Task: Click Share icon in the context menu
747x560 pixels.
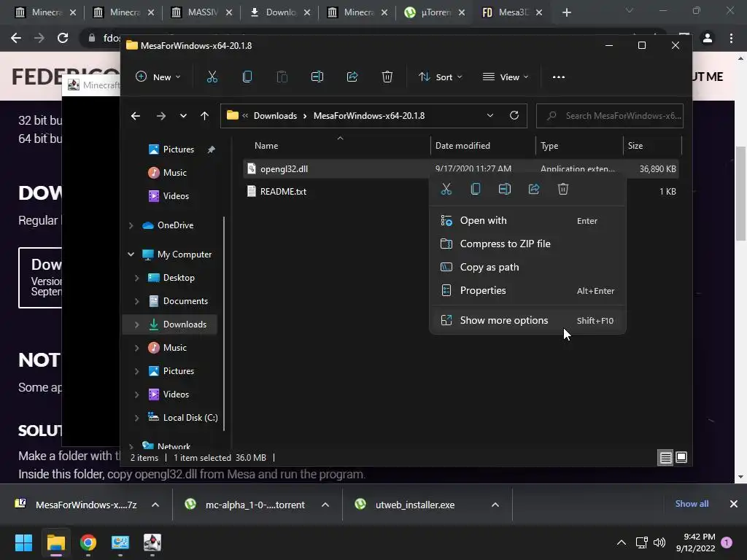Action: [533, 189]
